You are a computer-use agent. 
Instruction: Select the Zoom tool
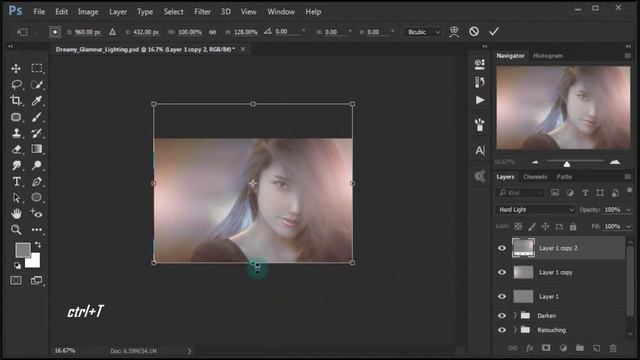16,229
